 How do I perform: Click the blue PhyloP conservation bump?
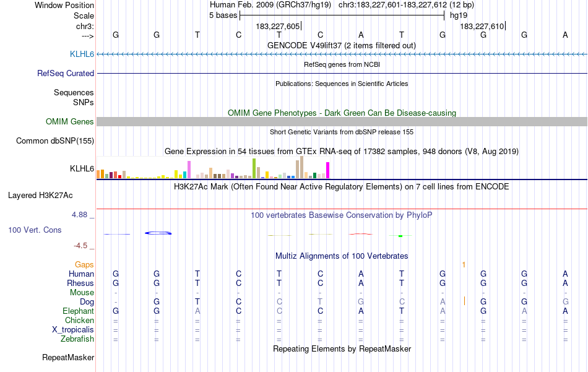click(x=158, y=233)
